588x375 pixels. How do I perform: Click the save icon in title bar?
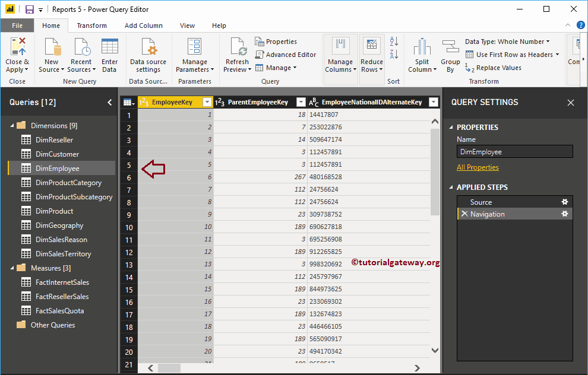coord(29,9)
